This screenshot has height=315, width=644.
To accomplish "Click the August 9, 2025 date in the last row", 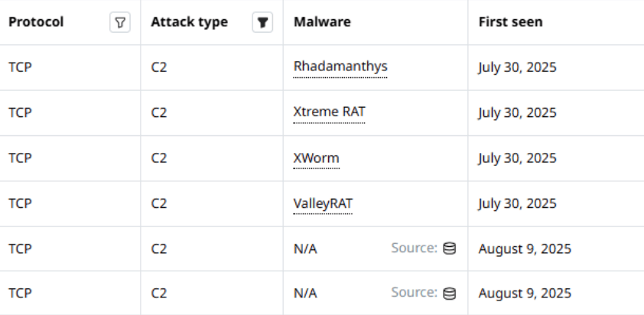I will (x=525, y=293).
